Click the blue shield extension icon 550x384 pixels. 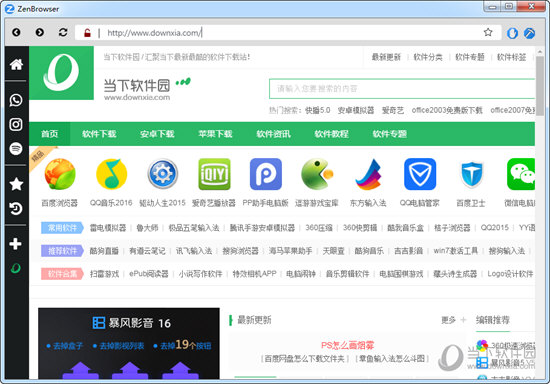click(x=512, y=33)
